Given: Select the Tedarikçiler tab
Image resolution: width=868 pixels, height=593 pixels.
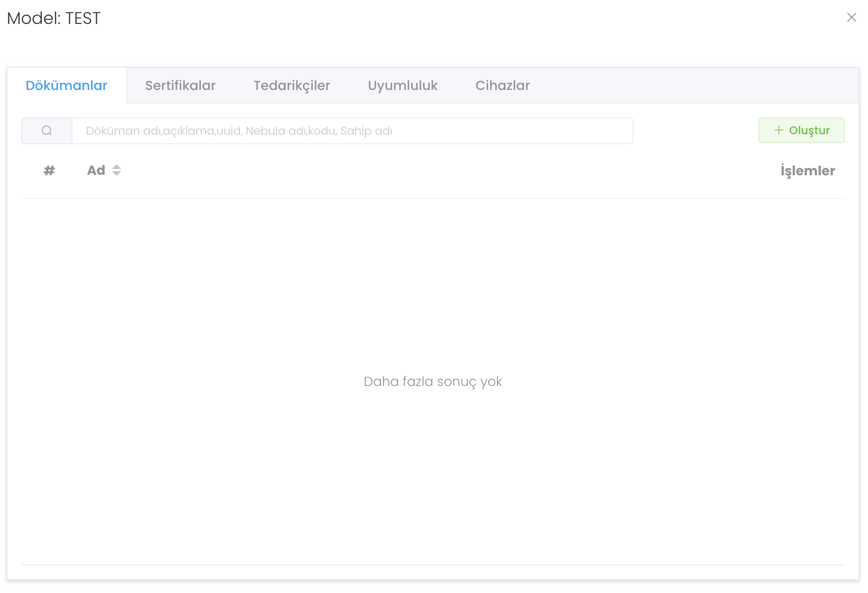Looking at the screenshot, I should pos(291,85).
